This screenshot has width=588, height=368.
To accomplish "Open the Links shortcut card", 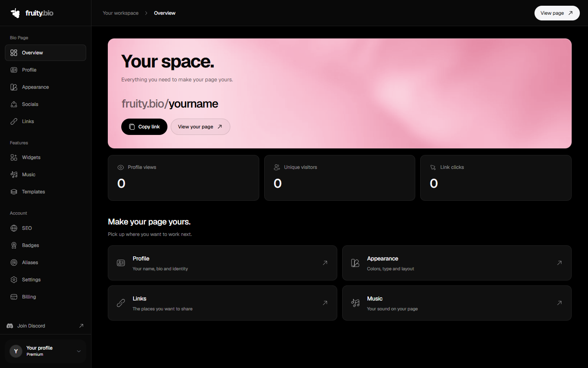I will (223, 303).
